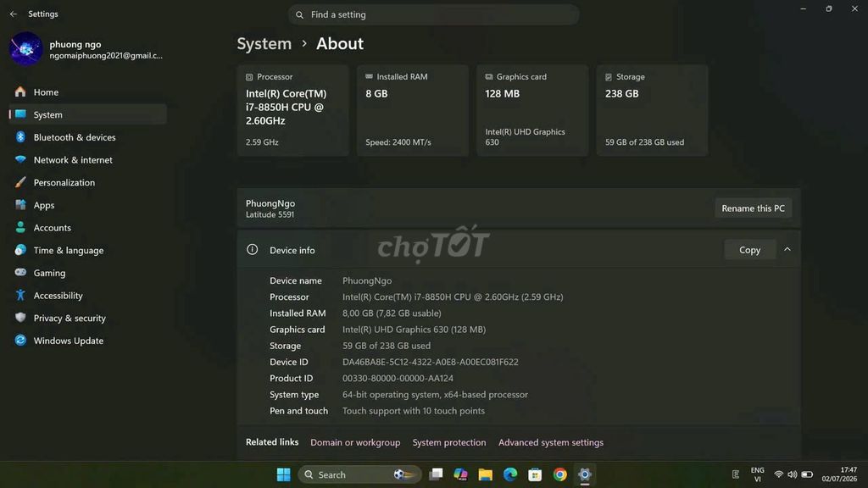
Task: Open the Apps settings page
Action: (87, 205)
